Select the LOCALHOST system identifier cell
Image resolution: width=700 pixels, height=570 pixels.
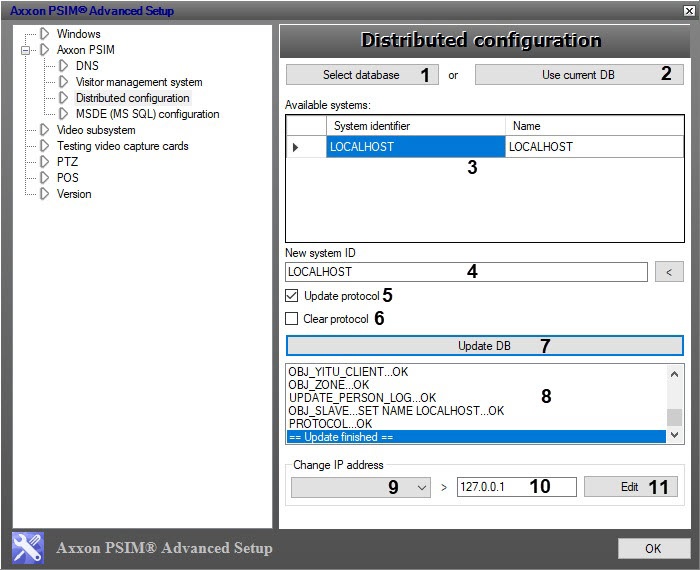[x=415, y=147]
